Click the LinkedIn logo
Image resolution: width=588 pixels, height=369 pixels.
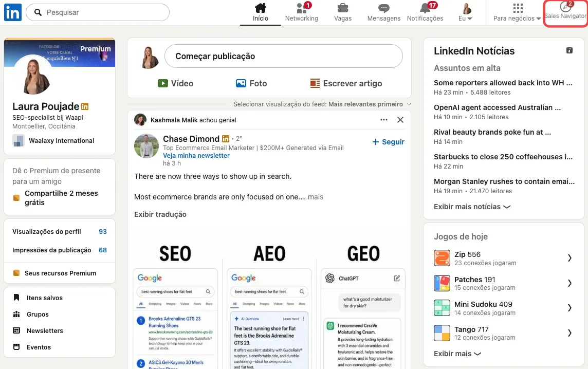pos(13,12)
